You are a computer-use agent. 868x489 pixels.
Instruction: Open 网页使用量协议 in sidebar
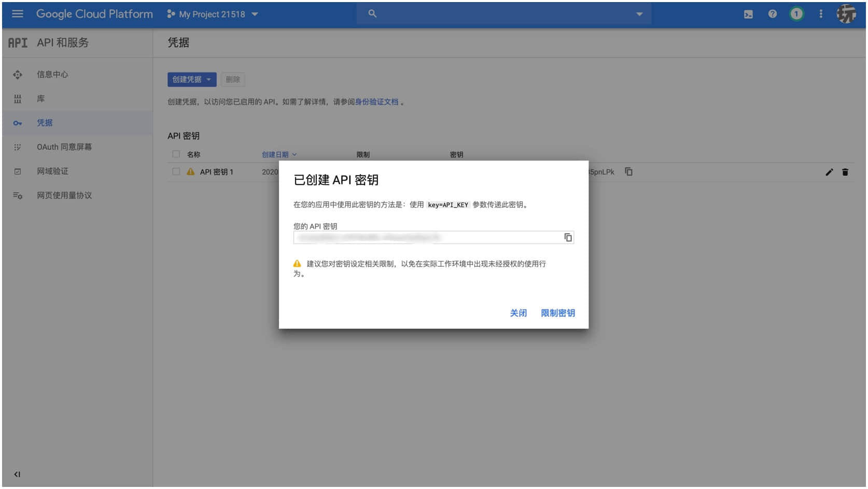(64, 195)
